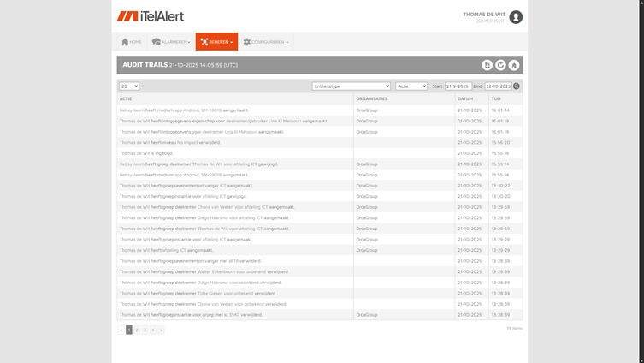Select row 'groep deelnemer Chana van Veelen voor afdeling ICT aangemaakt'
This screenshot has height=363, width=644.
320,207
